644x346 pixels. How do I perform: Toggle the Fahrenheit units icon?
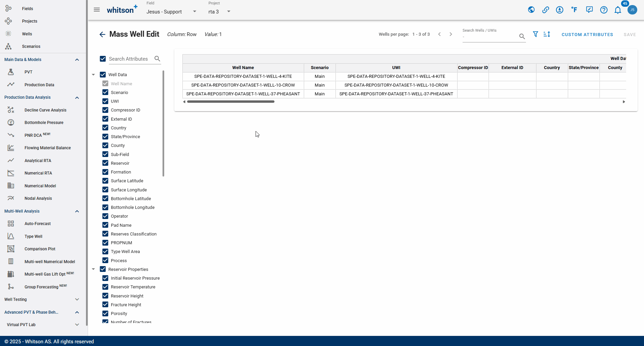click(575, 10)
